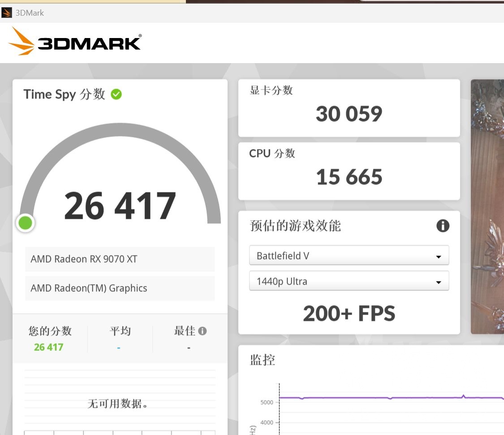The image size is (504, 435).
Task: Click the 200+ FPS estimate link
Action: (349, 313)
